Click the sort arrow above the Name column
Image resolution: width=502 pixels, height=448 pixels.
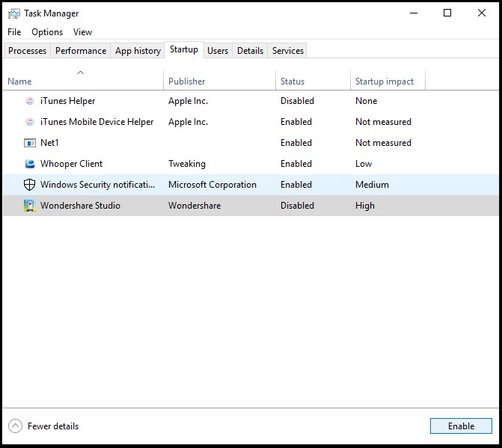point(80,73)
